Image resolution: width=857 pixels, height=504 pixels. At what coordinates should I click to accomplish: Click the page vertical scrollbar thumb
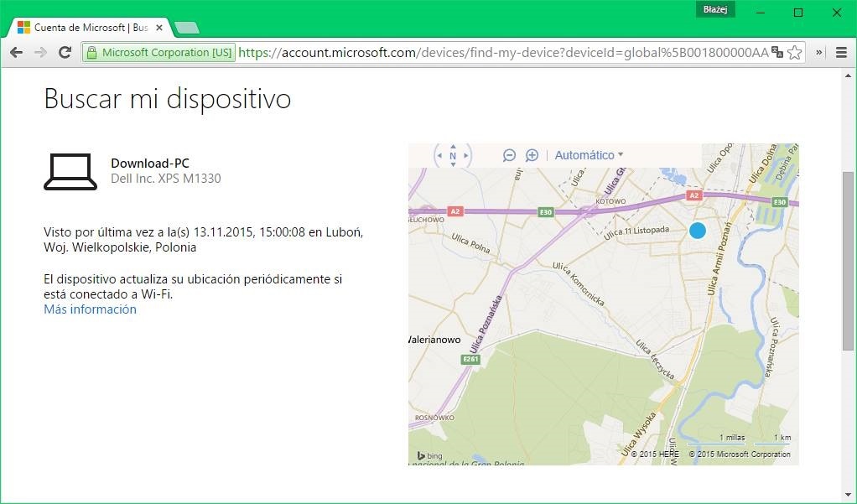tap(848, 261)
